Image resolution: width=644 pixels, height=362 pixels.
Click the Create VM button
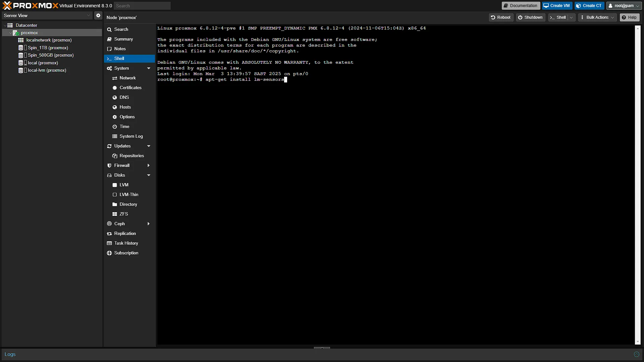[557, 6]
